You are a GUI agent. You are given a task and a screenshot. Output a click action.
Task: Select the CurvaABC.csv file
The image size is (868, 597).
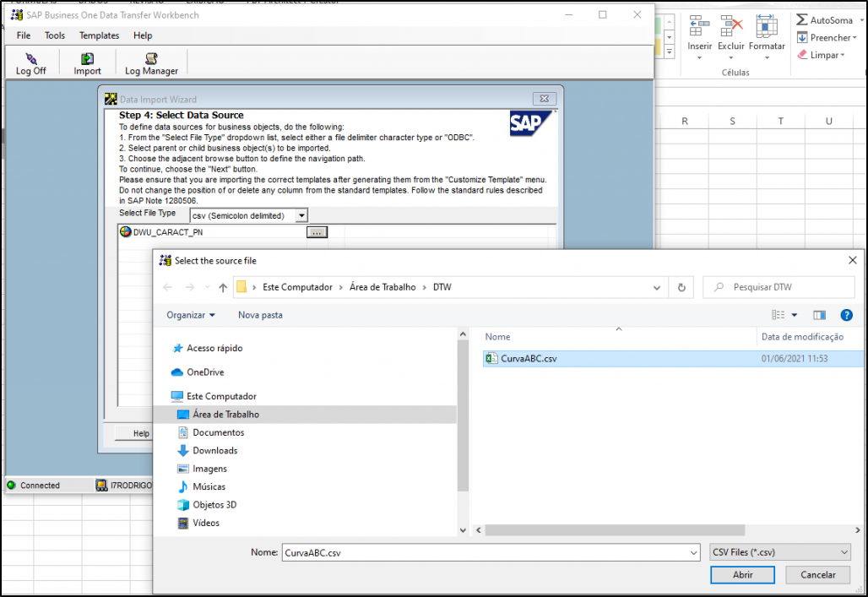point(529,359)
